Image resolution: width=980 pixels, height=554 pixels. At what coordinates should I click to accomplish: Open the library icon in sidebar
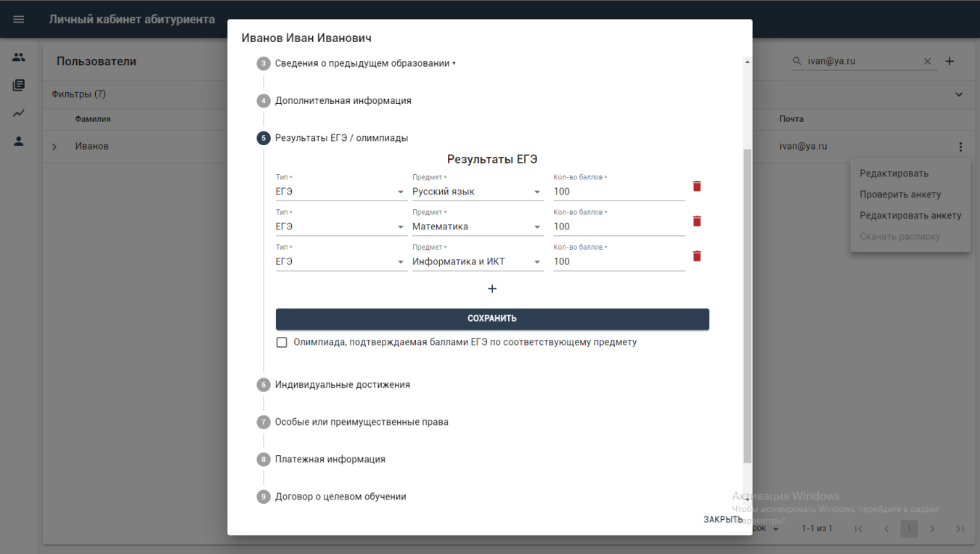tap(19, 86)
